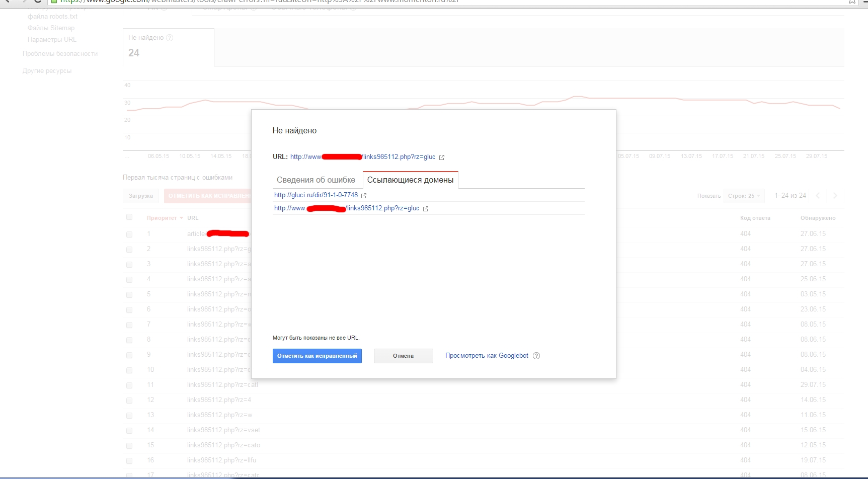Viewport: 868px width, 479px height.
Task: Check the checkbox for row 1
Action: [x=129, y=234]
